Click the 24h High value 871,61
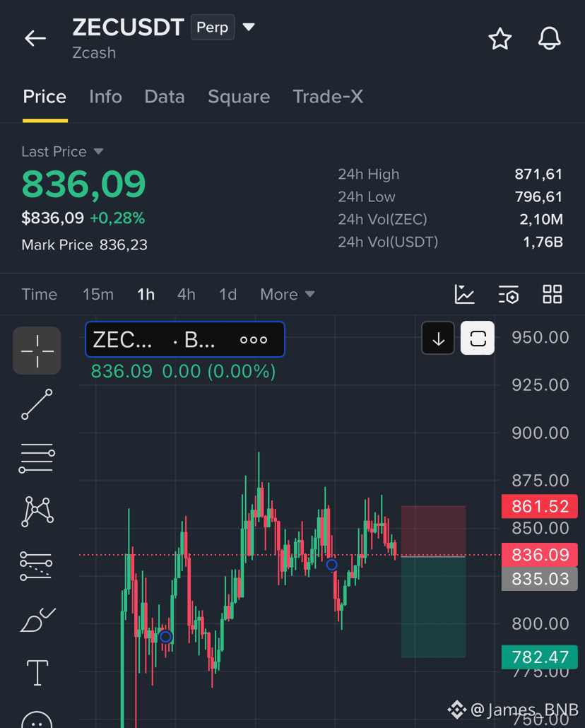The width and height of the screenshot is (585, 728). click(x=538, y=174)
